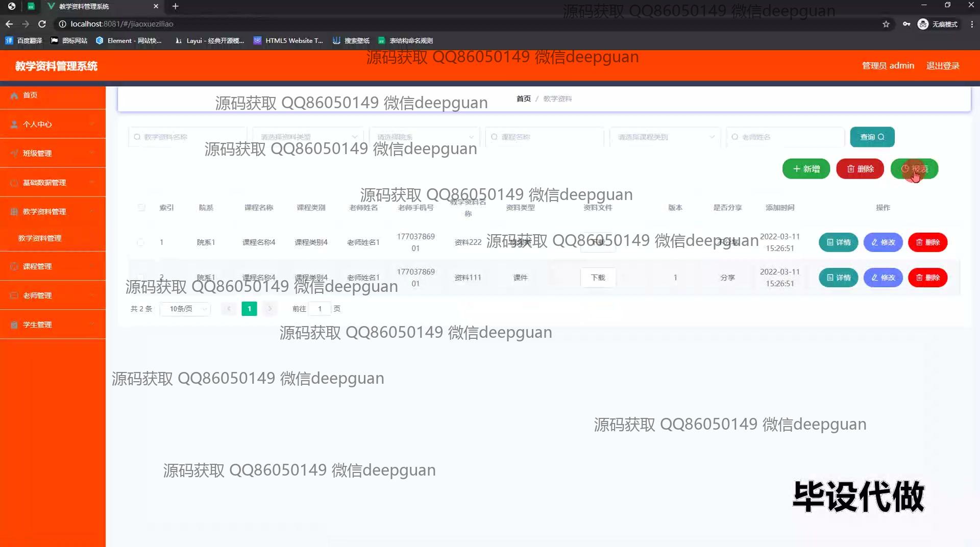
Task: Open the 院系 select dropdown
Action: pyautogui.click(x=424, y=137)
